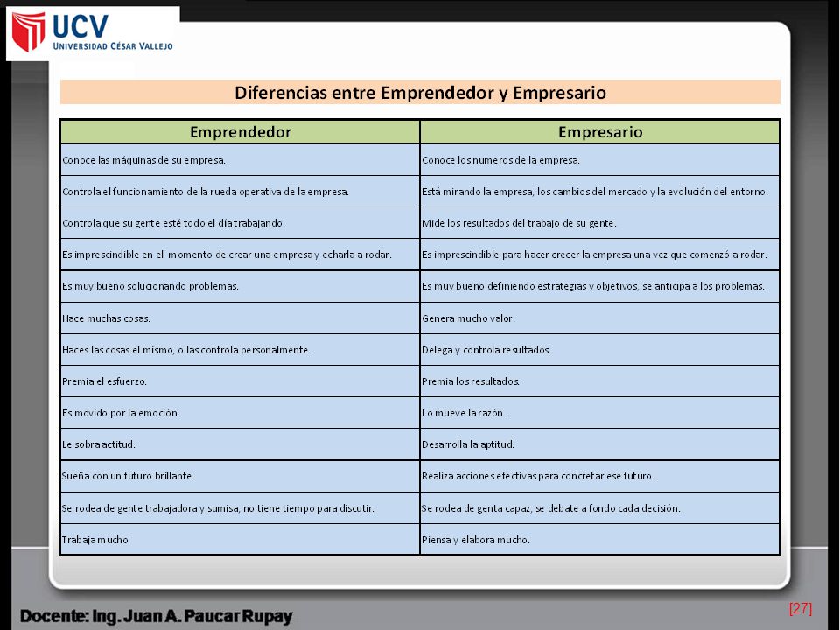Select the 'Genera mucho valor.' cell
Screen dimensions: 840x630
600,318
